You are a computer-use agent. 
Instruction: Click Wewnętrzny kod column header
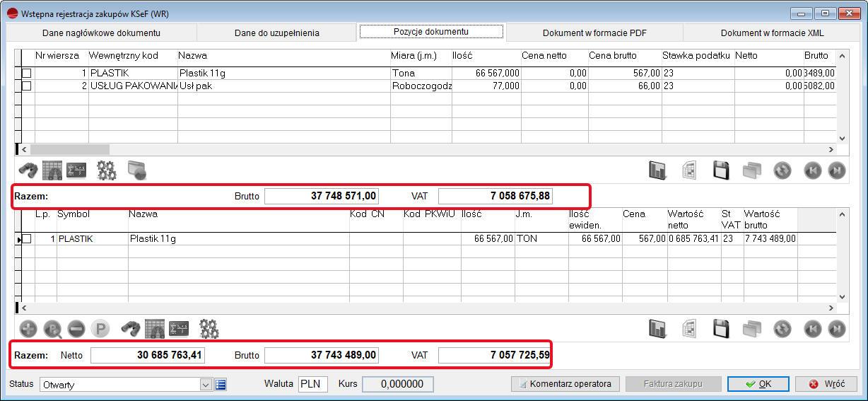132,55
